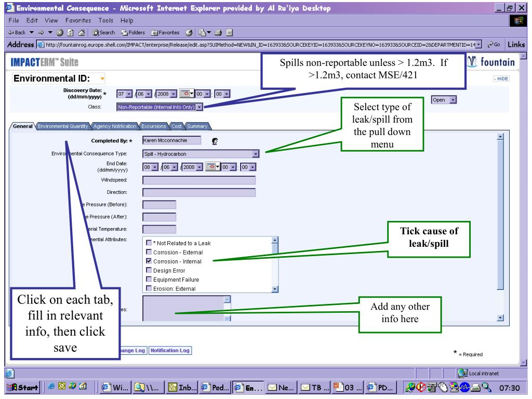Switch to the 03 ... taskbar item
Viewport: 532px width, 399px height.
[348, 387]
